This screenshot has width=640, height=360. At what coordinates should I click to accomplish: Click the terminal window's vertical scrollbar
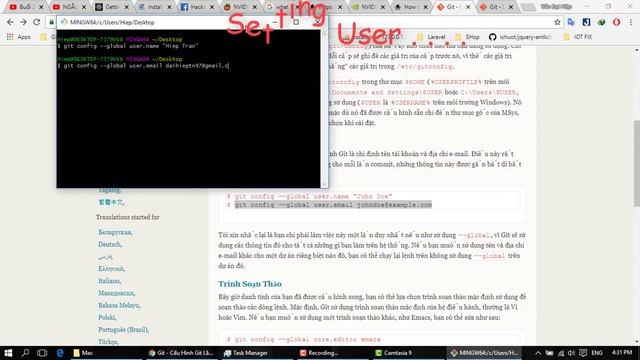click(x=324, y=109)
